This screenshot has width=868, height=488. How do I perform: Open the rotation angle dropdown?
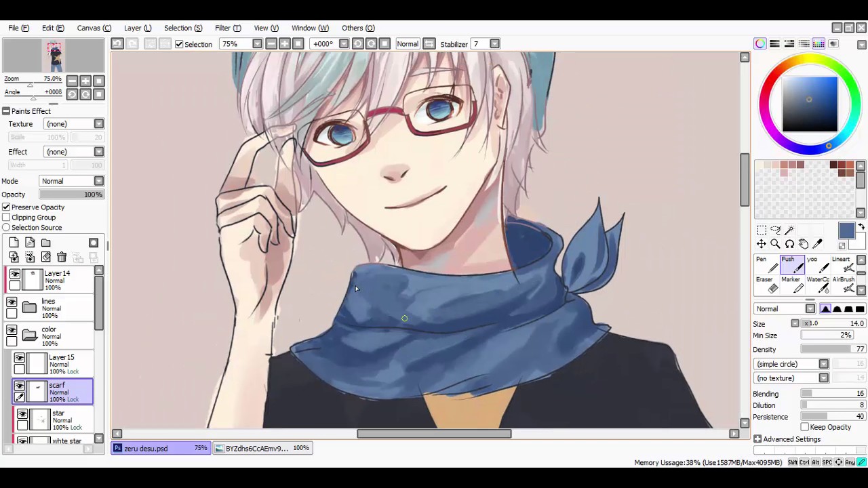click(x=343, y=44)
